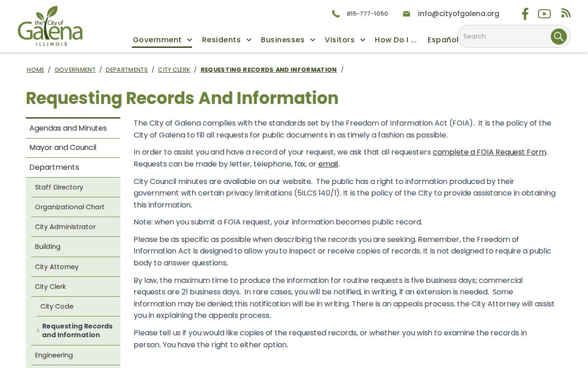
Task: Open the Facebook page icon
Action: tap(525, 14)
